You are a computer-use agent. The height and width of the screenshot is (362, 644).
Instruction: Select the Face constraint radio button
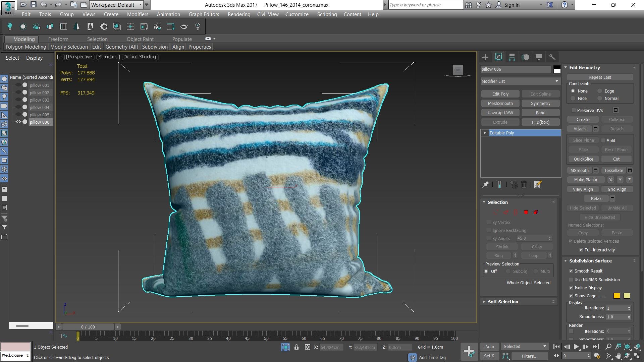click(x=573, y=99)
